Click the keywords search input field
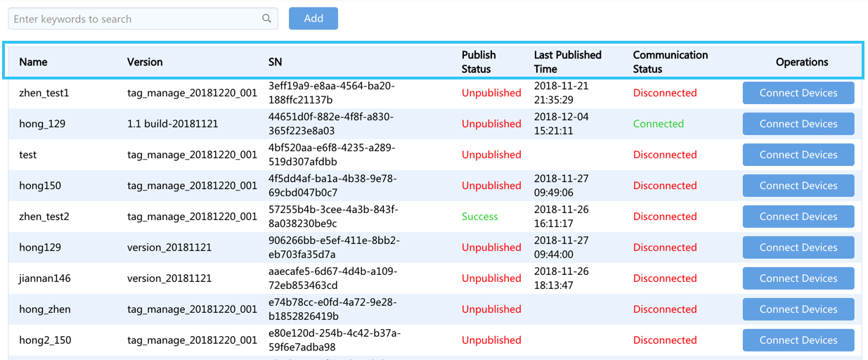The image size is (868, 360). point(143,19)
